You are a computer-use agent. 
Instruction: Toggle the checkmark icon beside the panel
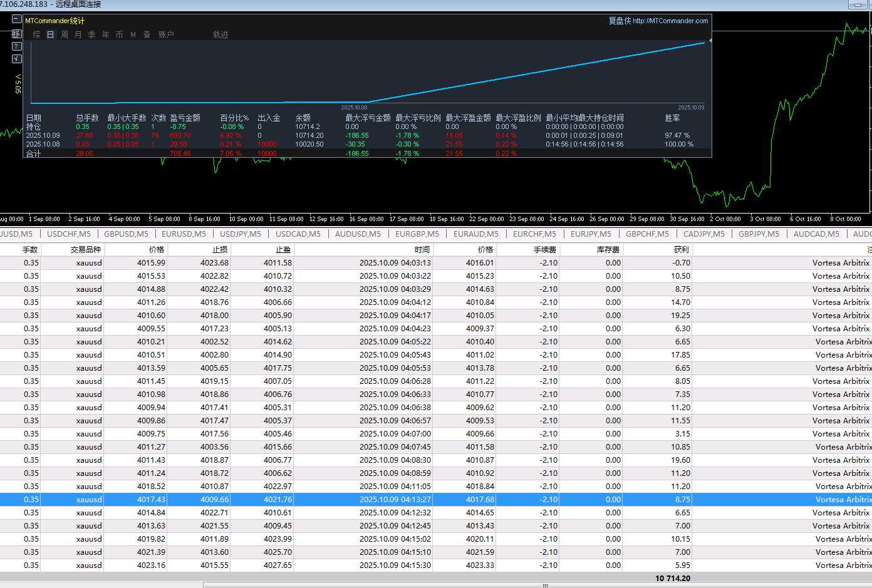pyautogui.click(x=17, y=59)
